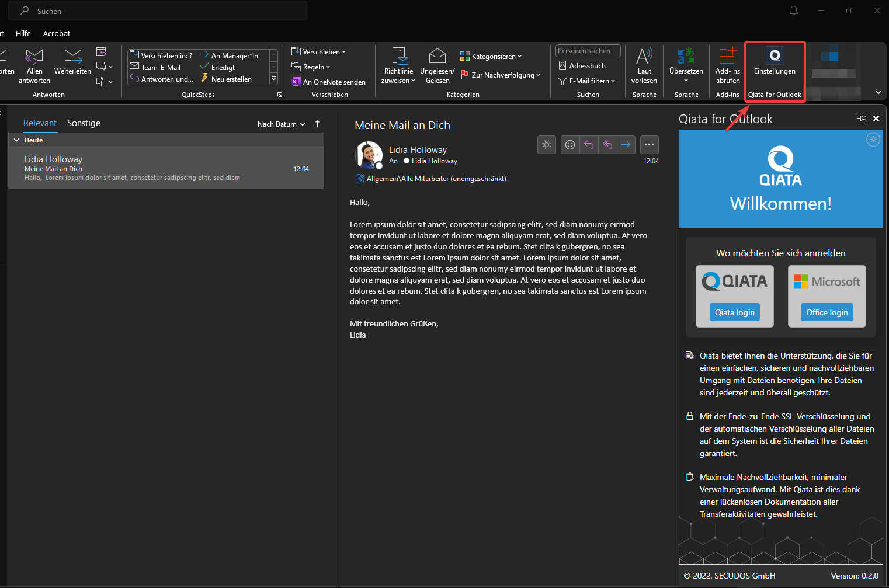
Task: Click the Office login button
Action: click(827, 312)
